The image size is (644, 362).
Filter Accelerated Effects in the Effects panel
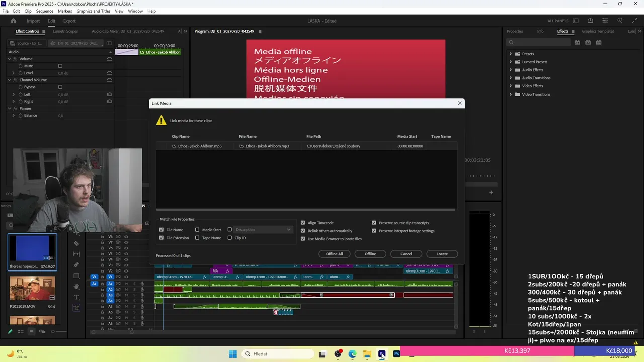[577, 43]
